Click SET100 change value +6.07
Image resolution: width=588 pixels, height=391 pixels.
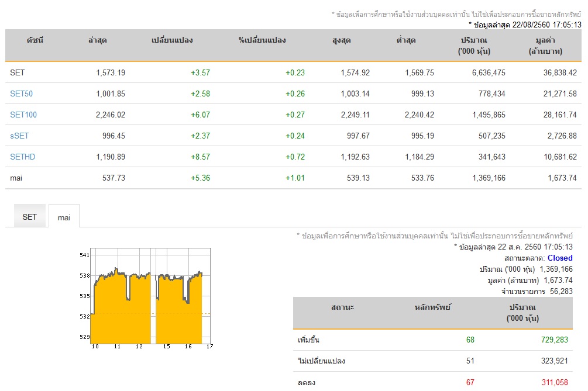[x=200, y=115]
